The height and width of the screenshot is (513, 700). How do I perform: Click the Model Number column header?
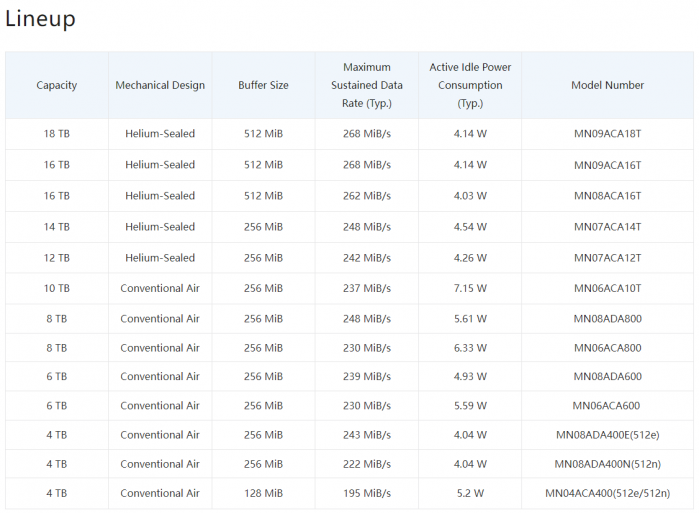(608, 85)
